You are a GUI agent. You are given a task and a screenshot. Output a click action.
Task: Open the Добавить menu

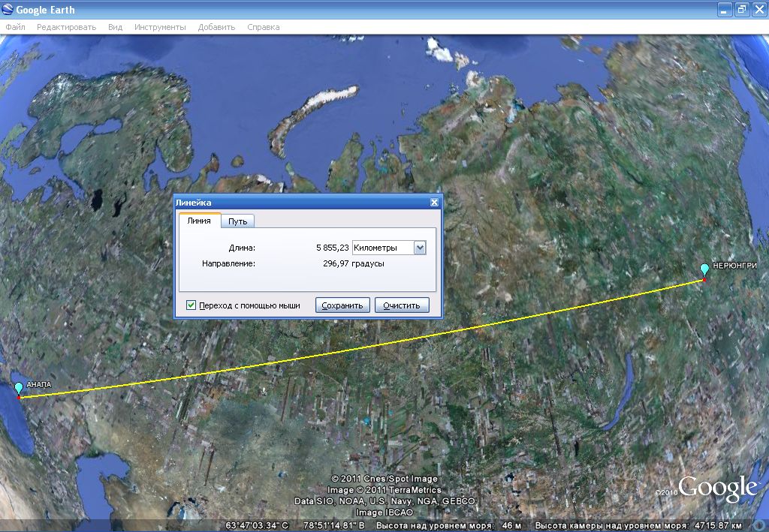pos(216,27)
